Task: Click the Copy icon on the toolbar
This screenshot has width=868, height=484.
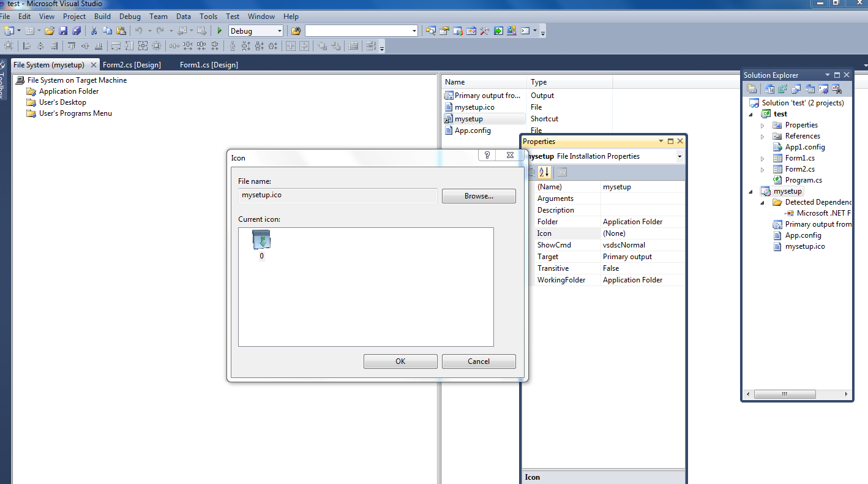Action: pyautogui.click(x=108, y=31)
